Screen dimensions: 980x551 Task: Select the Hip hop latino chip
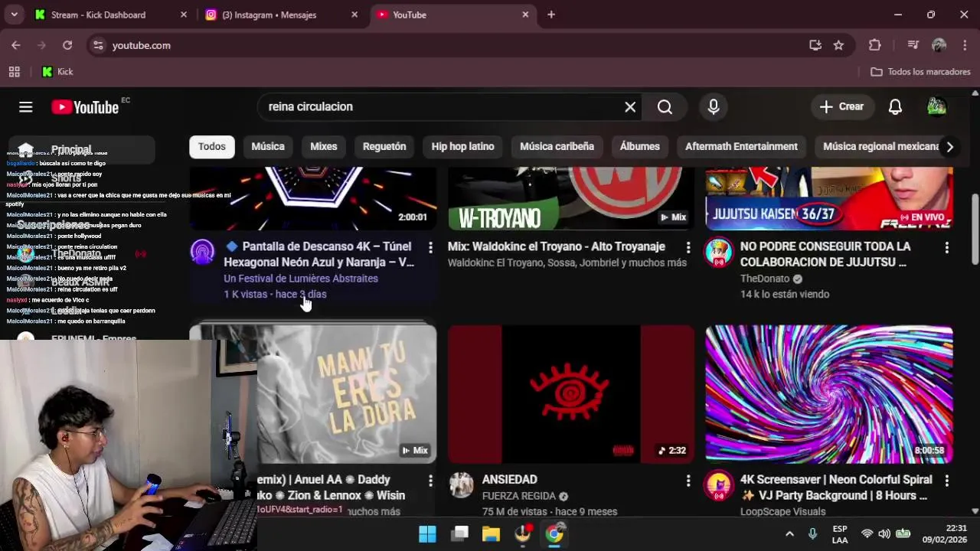[462, 147]
